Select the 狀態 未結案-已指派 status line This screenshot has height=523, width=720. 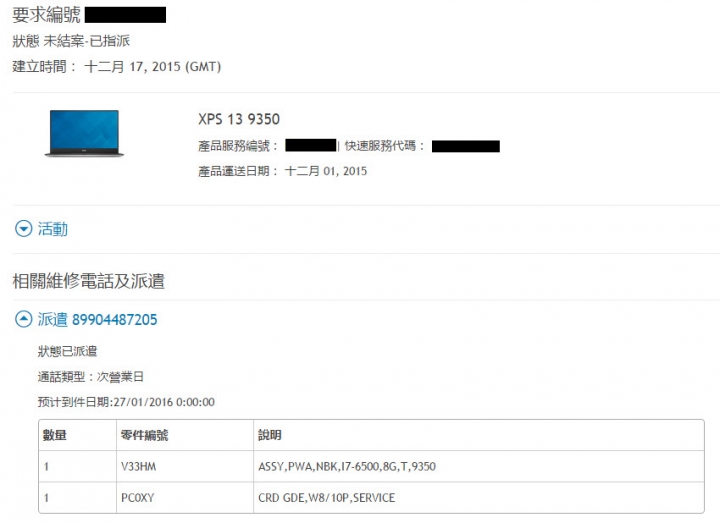pos(71,41)
